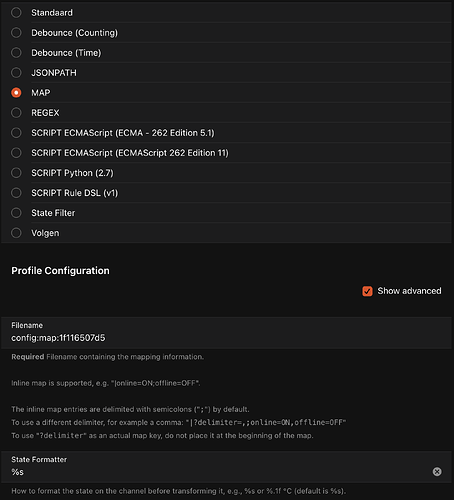
Task: Select SCRIPT ECMAScript Edition 5.1 option
Action: pos(16,133)
